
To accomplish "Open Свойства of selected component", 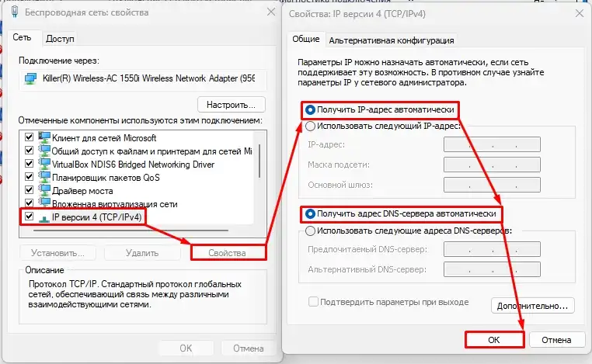I will pyautogui.click(x=228, y=253).
